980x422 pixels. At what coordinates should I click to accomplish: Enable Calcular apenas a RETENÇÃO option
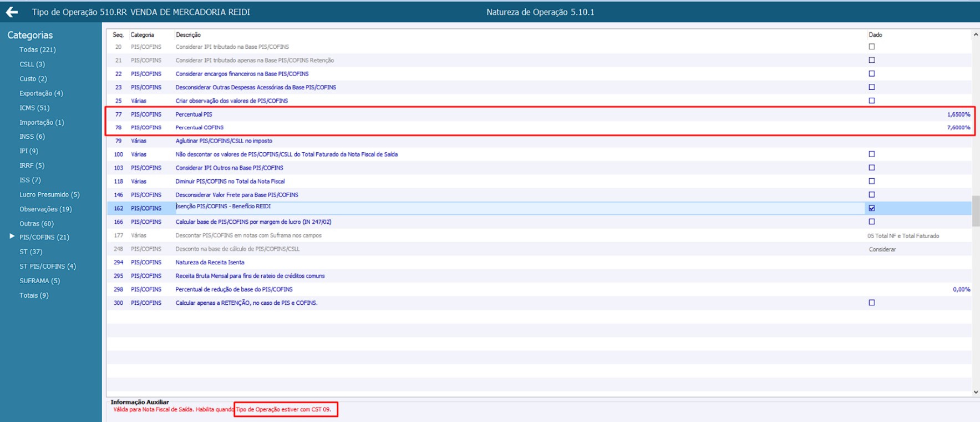tap(872, 303)
